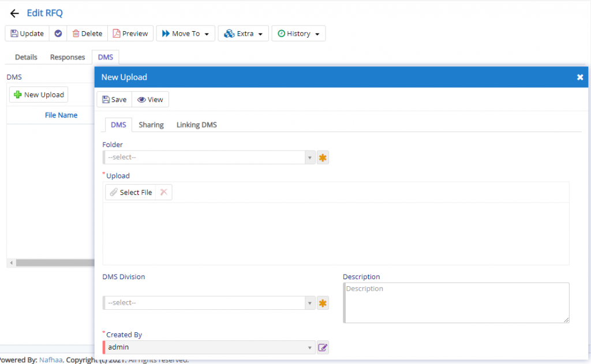Viewport: 591px width, 364px height.
Task: Click the file upload drop area
Action: (336, 234)
